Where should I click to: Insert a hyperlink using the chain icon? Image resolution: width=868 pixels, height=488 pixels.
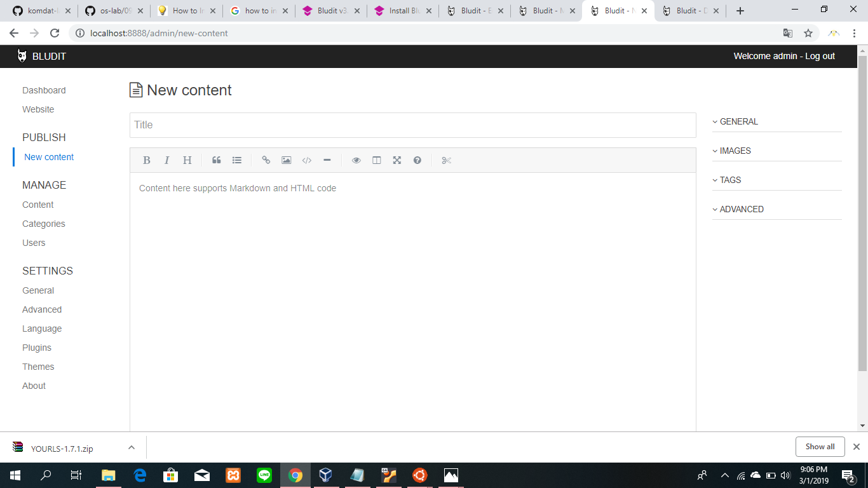[x=266, y=160]
